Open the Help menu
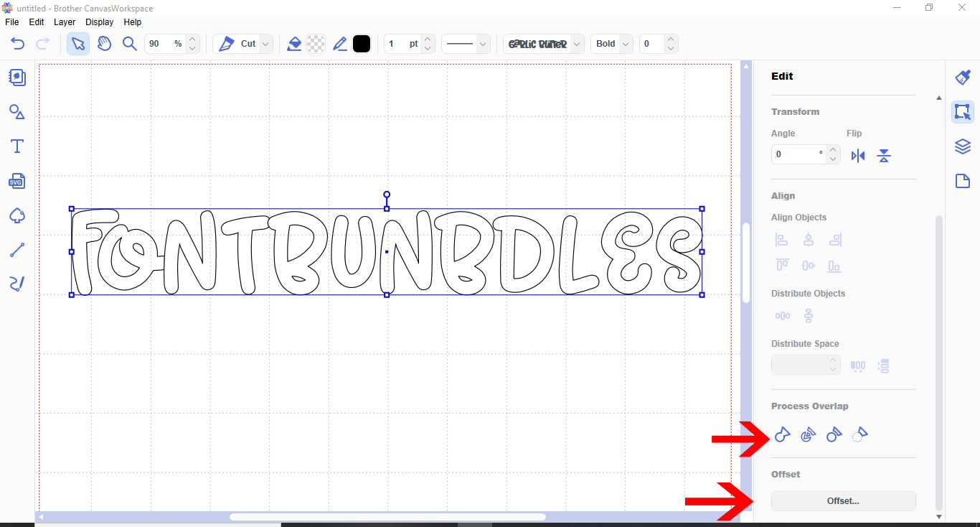This screenshot has height=527, width=980. (133, 22)
